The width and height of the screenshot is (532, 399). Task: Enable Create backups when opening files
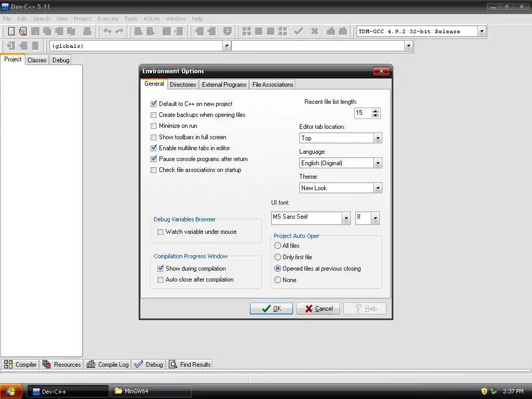[x=154, y=115]
